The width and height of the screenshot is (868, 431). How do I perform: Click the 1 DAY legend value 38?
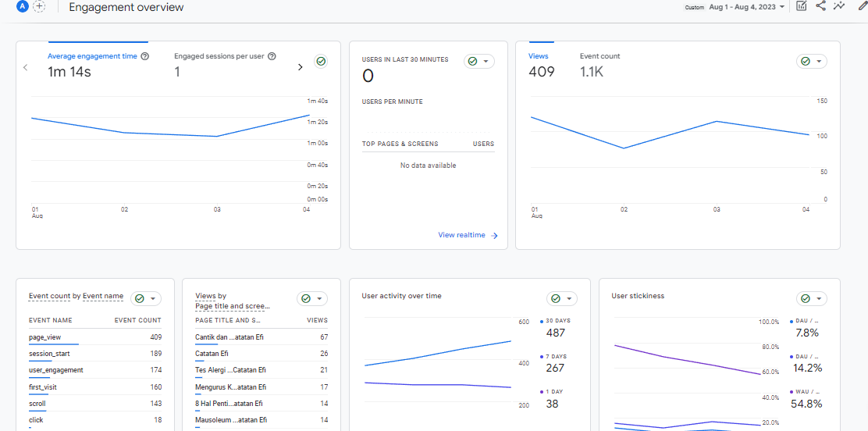click(553, 404)
